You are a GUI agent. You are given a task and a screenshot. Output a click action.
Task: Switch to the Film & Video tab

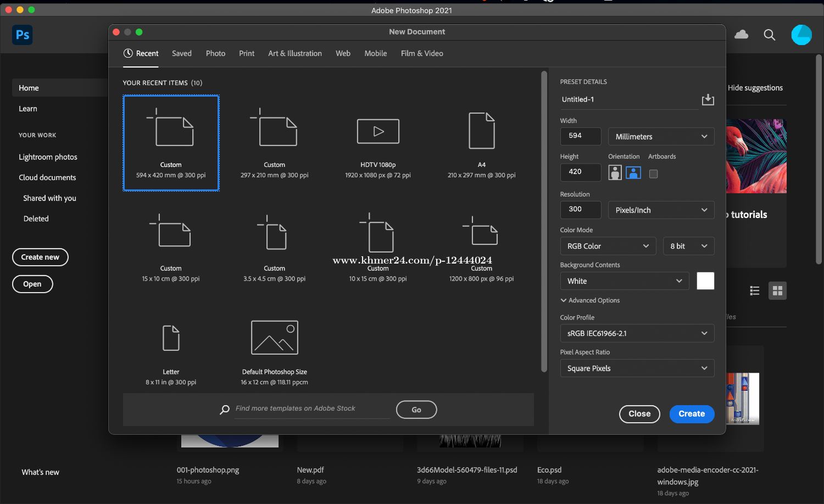coord(421,53)
